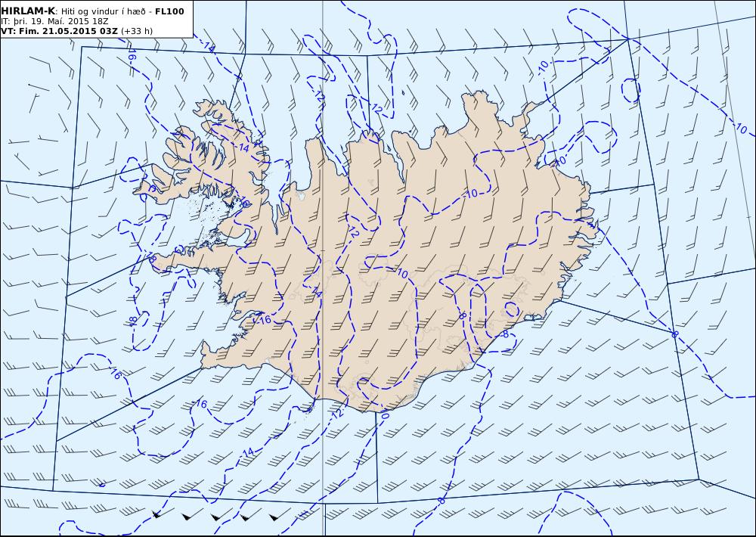Screen dimensions: 756x537
Task: Select the title text 'Hiti og vindur í hæð'
Action: point(103,11)
